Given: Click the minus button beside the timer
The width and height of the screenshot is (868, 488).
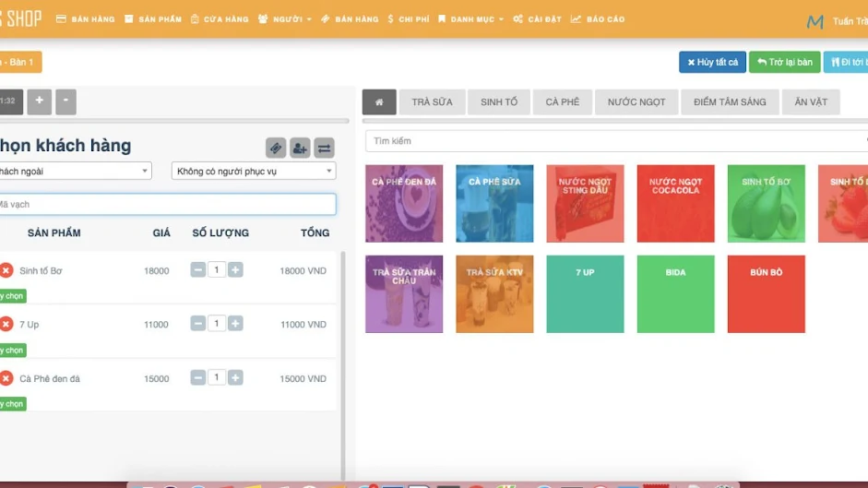Looking at the screenshot, I should click(x=65, y=101).
